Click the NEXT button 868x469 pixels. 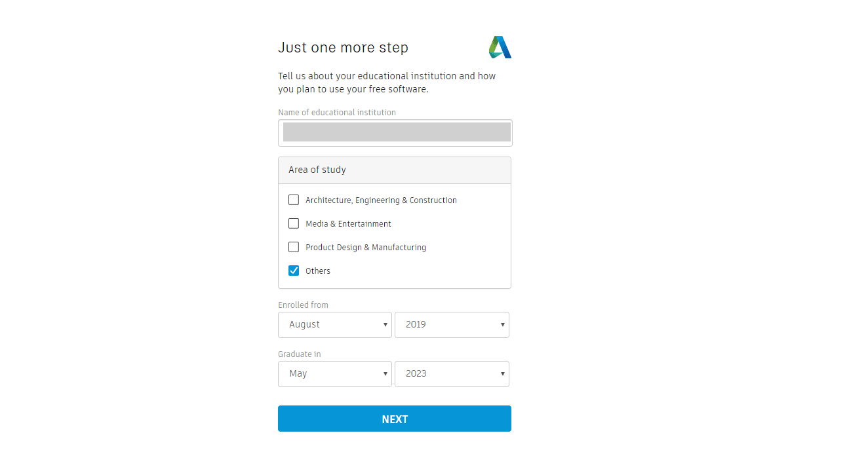pyautogui.click(x=395, y=419)
